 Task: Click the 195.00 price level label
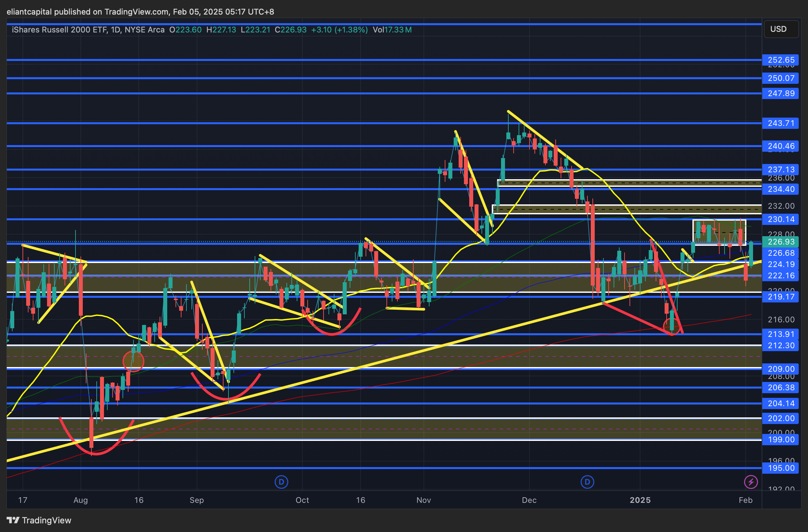point(781,468)
